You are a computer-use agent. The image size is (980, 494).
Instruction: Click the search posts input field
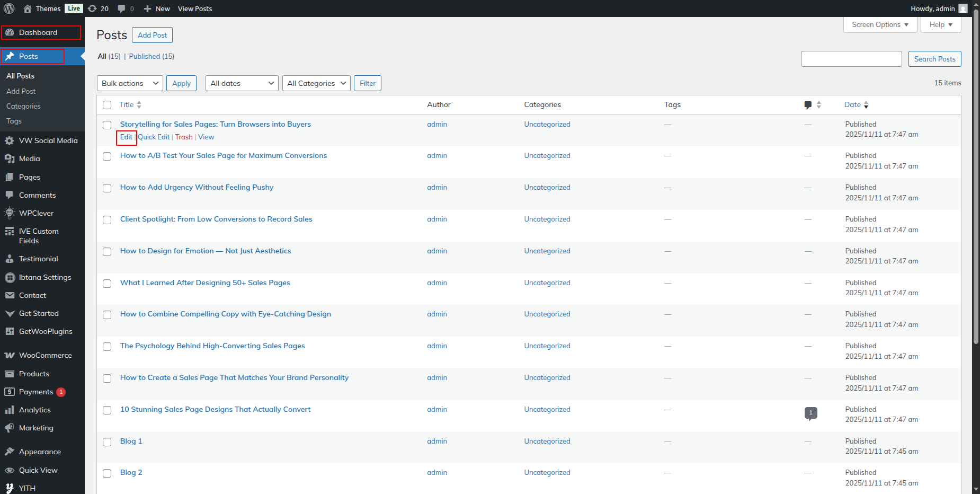(x=851, y=59)
